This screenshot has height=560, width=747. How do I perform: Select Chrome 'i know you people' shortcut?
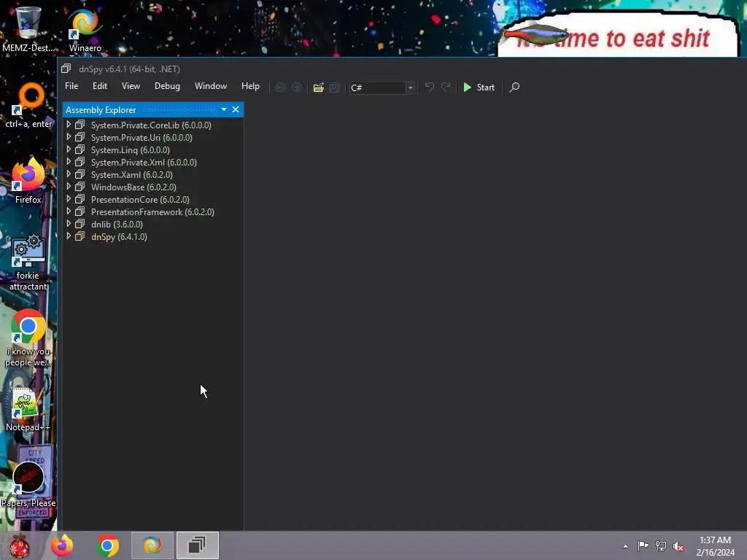point(28,338)
